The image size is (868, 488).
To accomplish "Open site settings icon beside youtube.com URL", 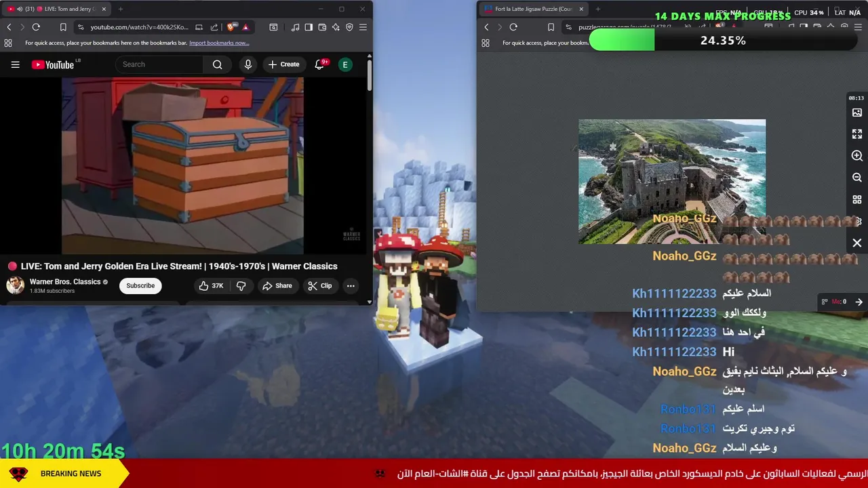I will point(81,27).
